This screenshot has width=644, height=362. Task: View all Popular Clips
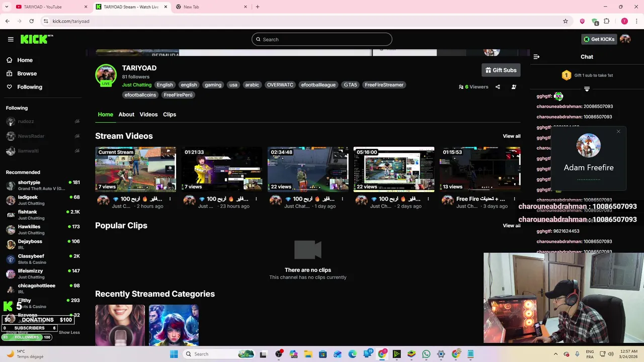(512, 226)
